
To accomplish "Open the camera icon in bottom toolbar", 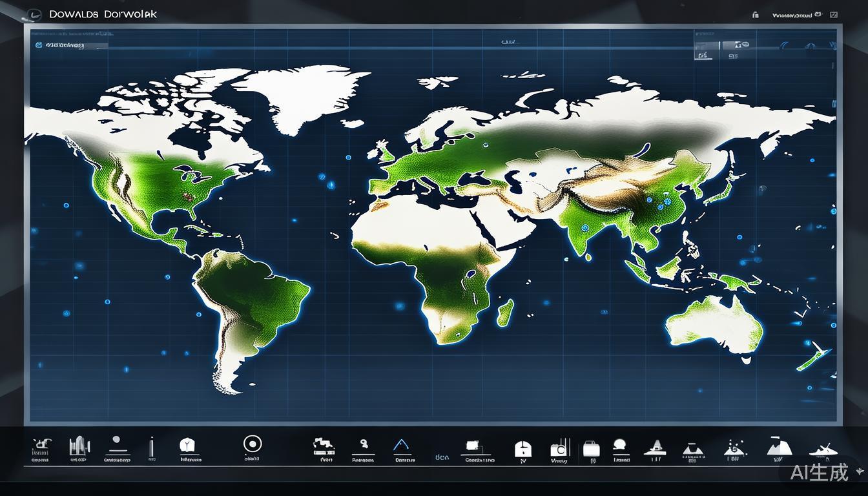I will pos(559,448).
